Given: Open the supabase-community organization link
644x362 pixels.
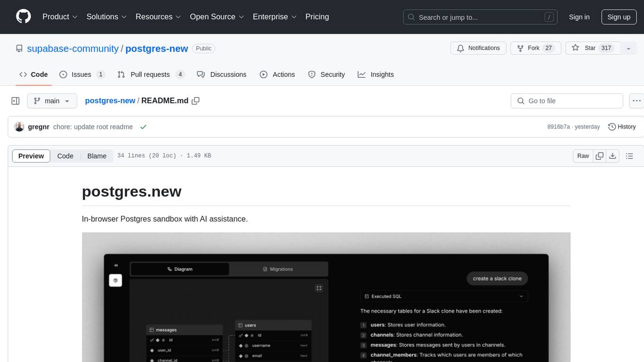Looking at the screenshot, I should tap(73, 48).
